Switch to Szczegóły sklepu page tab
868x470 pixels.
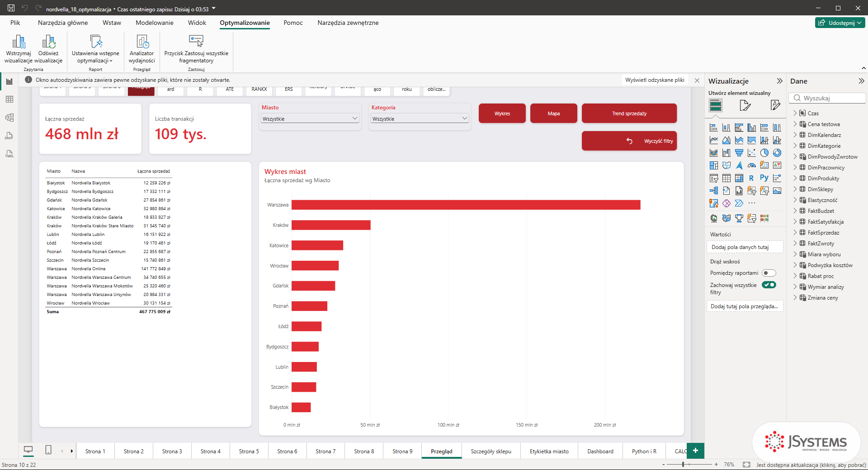(x=491, y=451)
